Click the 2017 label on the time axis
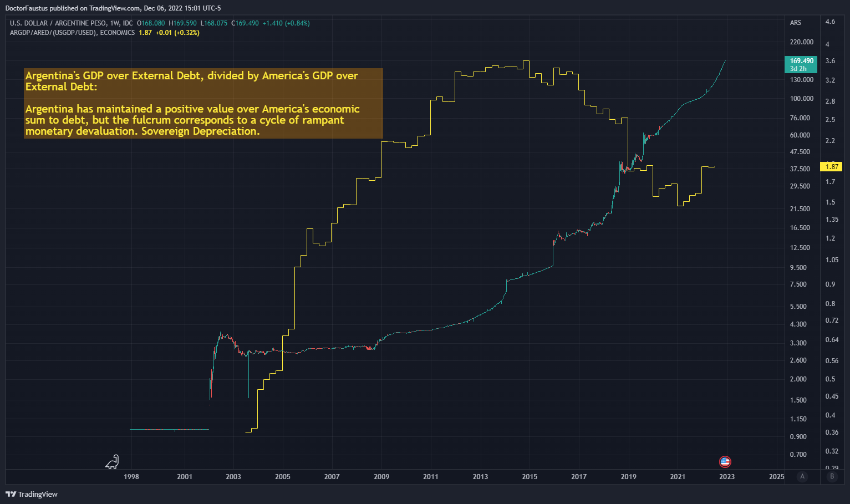Image resolution: width=850 pixels, height=504 pixels. [x=579, y=476]
